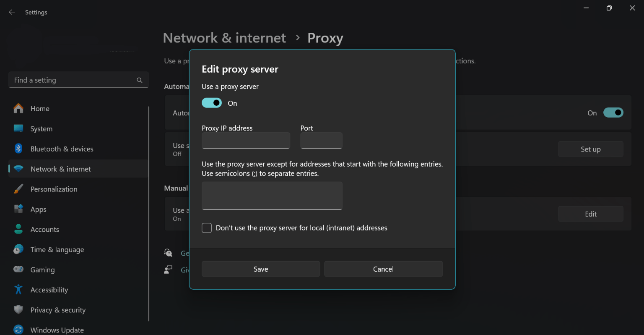Click the back arrow in Settings
The width and height of the screenshot is (644, 335).
click(12, 12)
